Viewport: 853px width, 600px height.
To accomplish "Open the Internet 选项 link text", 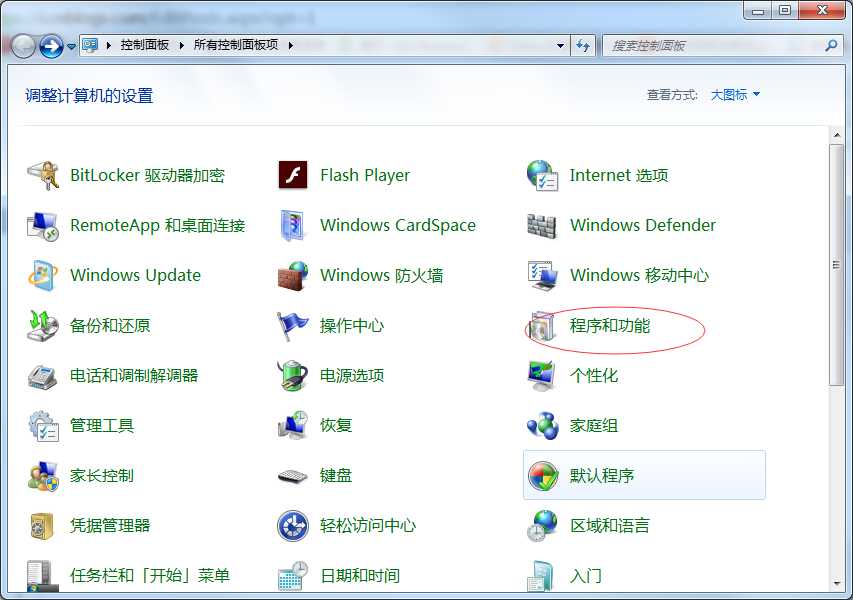I will (x=619, y=175).
